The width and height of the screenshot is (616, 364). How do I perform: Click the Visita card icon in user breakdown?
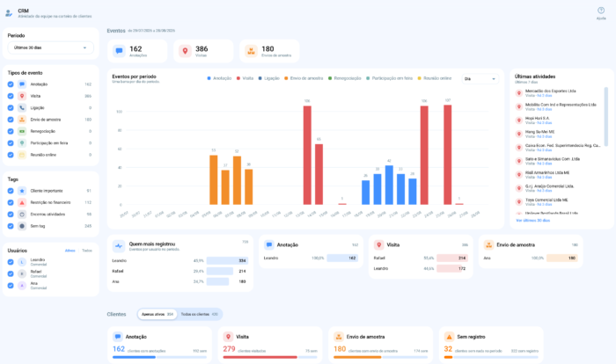(378, 244)
